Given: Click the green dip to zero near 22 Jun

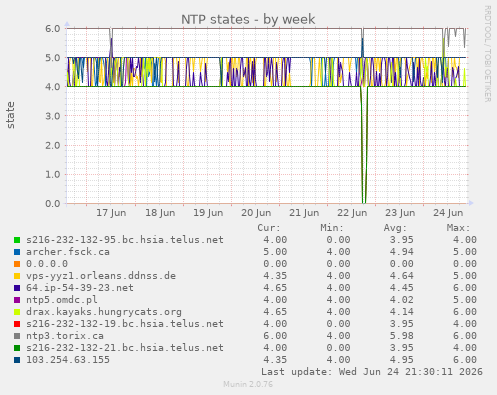Looking at the screenshot, I should (x=364, y=145).
